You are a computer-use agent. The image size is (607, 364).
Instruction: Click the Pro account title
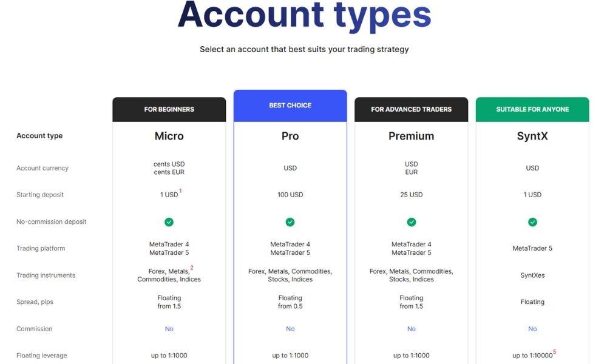pyautogui.click(x=290, y=136)
